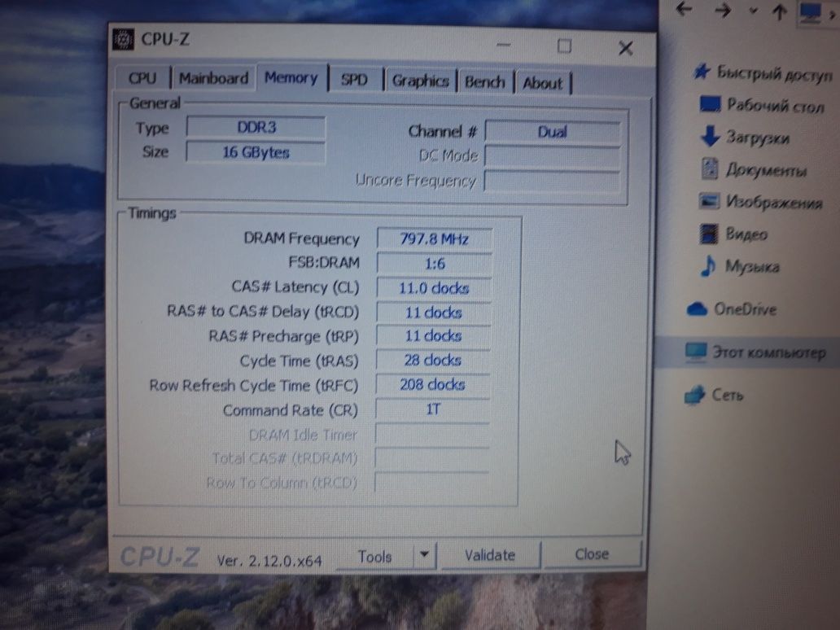Maximize the CPU-Z window
The width and height of the screenshot is (840, 630).
click(x=564, y=46)
